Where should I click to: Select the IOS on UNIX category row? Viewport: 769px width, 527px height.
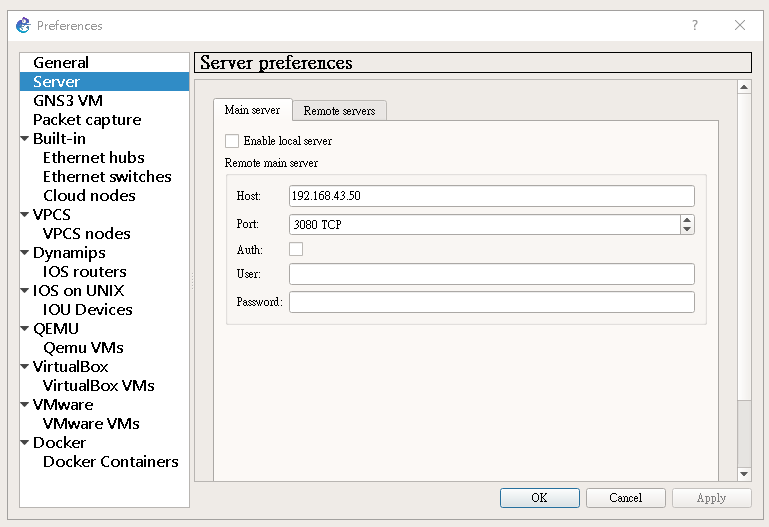pos(104,290)
